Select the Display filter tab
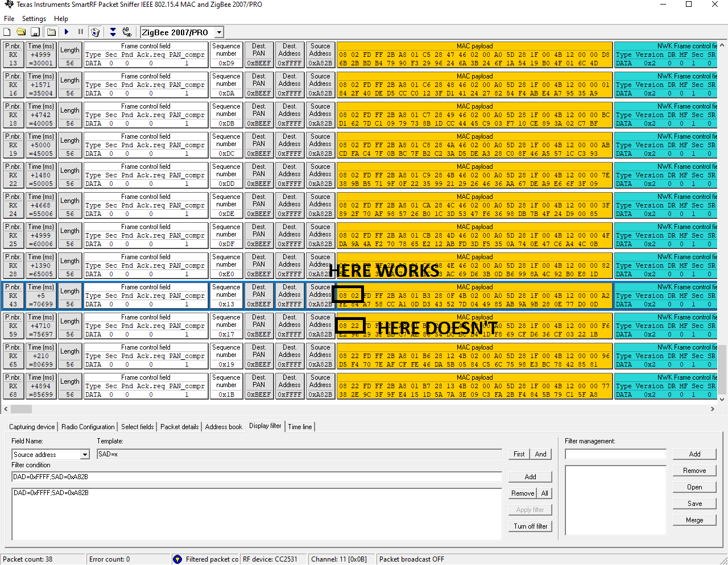Screen dimensions: 728x565 click(x=265, y=426)
